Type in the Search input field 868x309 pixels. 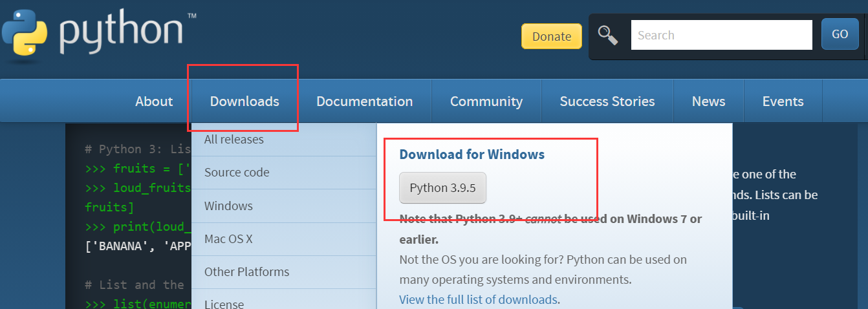point(721,35)
